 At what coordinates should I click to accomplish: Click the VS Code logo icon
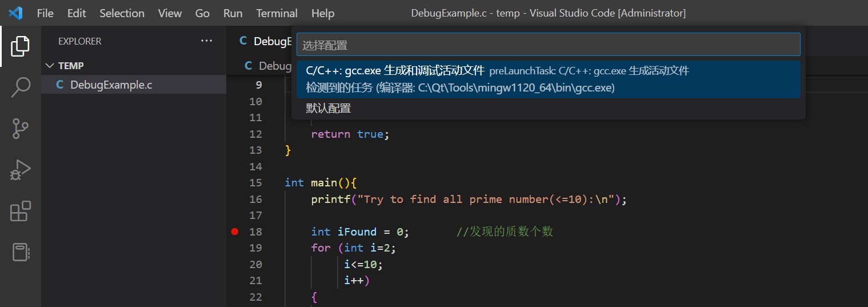click(x=15, y=13)
